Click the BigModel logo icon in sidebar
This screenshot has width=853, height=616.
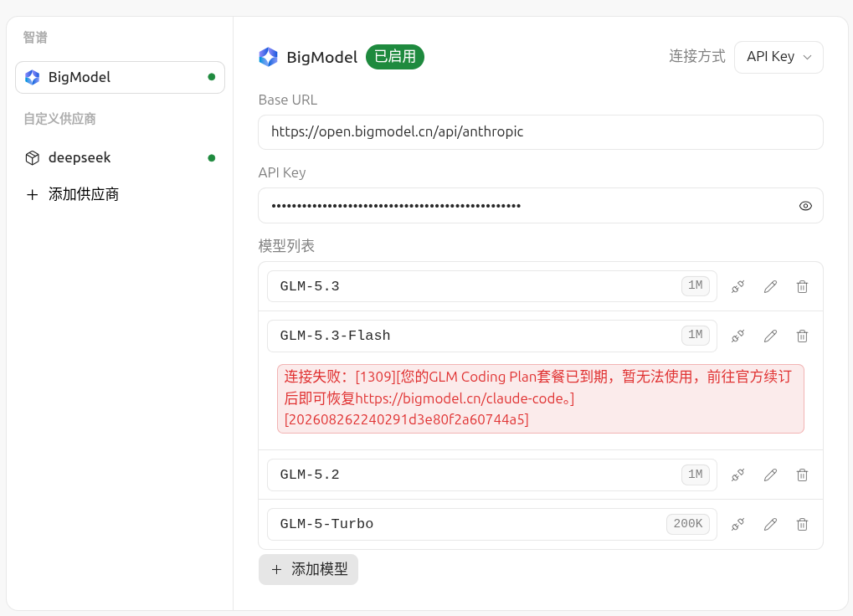pos(33,77)
